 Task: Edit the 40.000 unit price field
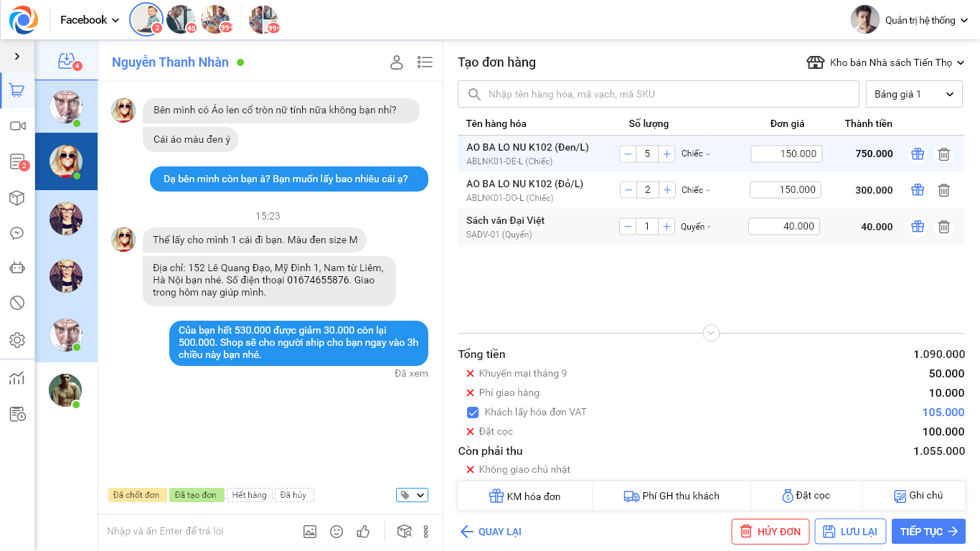pos(783,227)
